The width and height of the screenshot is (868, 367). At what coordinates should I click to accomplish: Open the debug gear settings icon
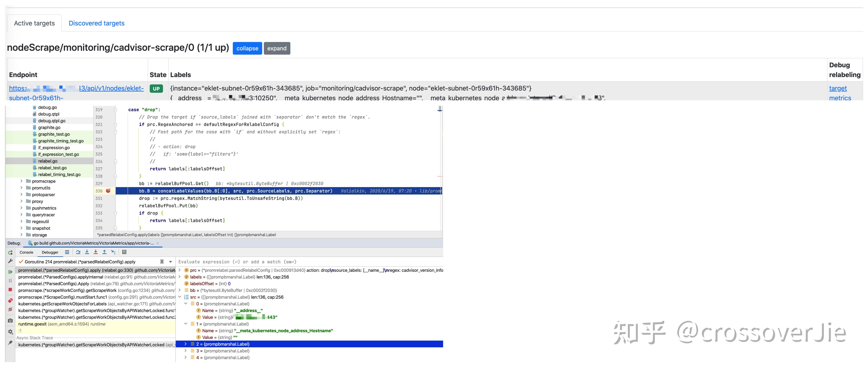click(x=10, y=332)
